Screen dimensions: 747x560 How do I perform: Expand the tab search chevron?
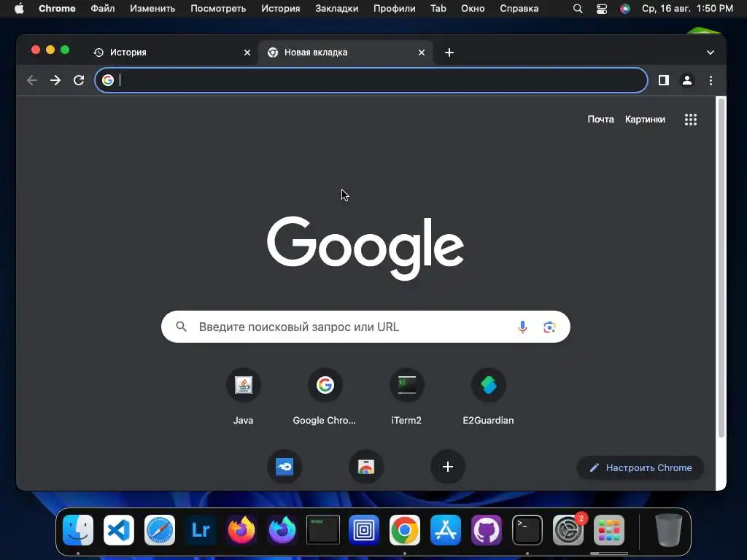711,52
